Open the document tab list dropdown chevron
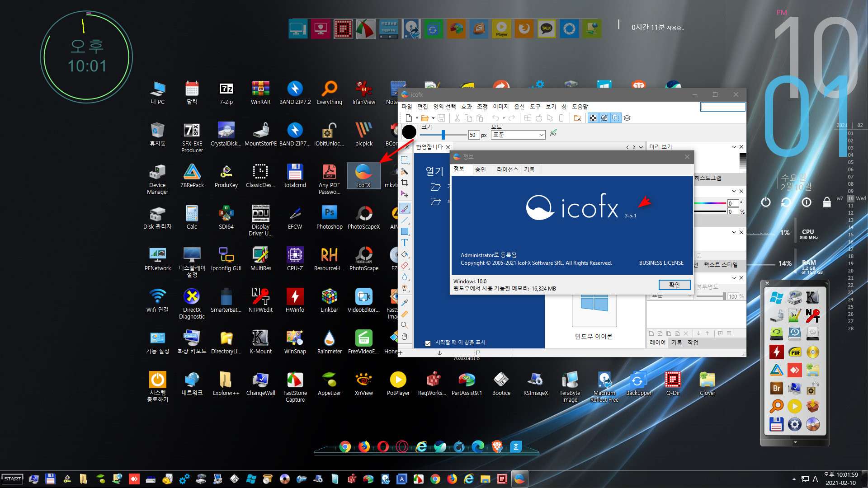 [x=641, y=147]
